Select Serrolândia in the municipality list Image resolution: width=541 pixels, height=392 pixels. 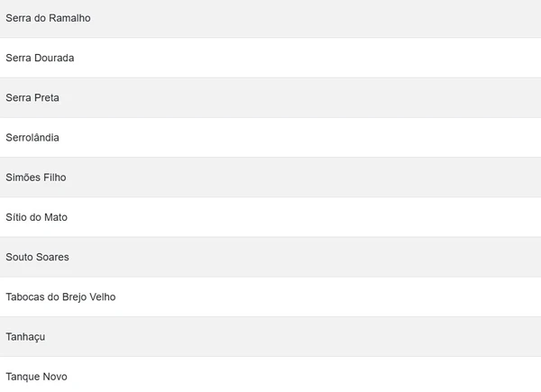tap(32, 137)
